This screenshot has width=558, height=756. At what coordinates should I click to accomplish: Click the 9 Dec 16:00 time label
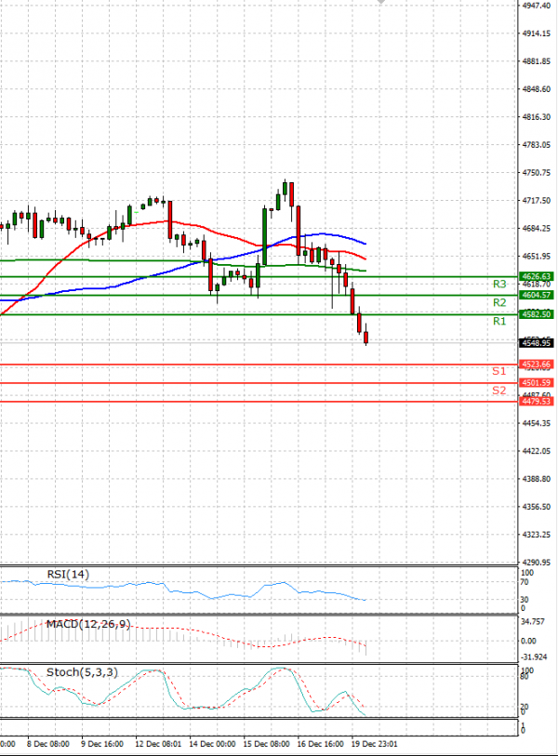pos(102,744)
